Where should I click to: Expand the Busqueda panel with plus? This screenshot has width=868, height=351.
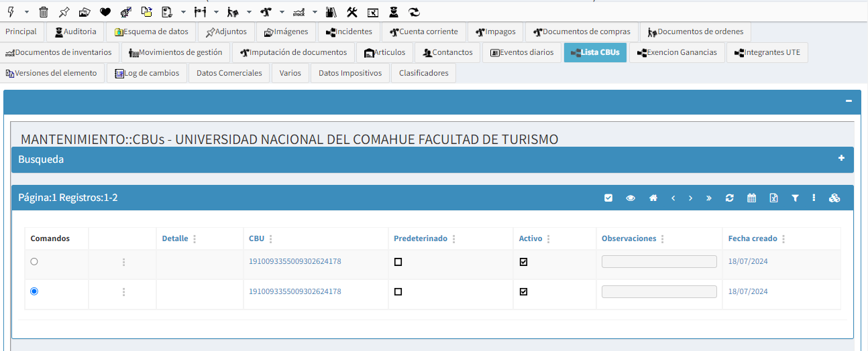coord(841,159)
